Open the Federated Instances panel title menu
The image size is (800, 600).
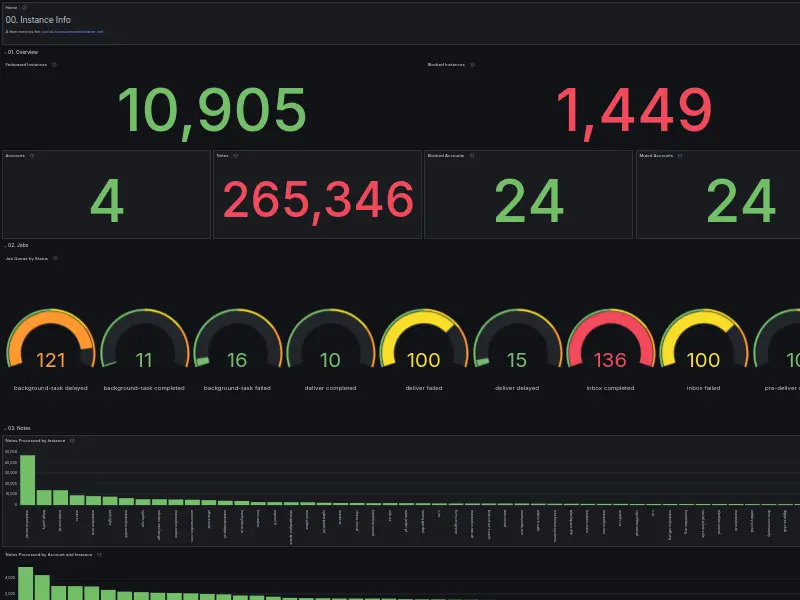26,65
